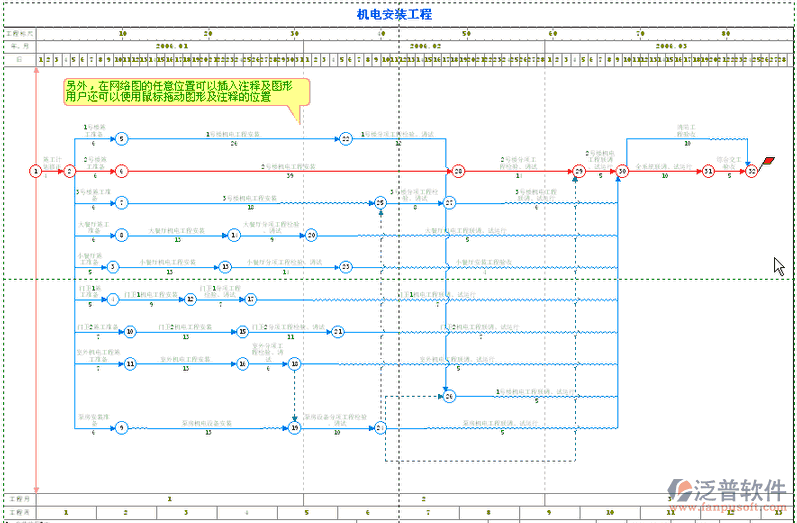797x523 pixels.
Task: Select node 12 in the network diagram
Action: (191, 299)
